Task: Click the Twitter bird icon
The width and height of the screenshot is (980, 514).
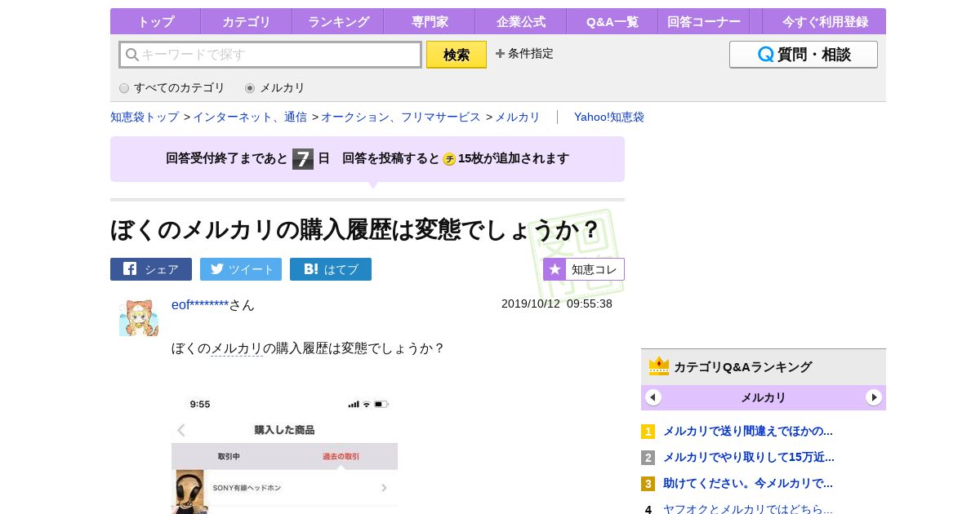Action: [x=217, y=268]
